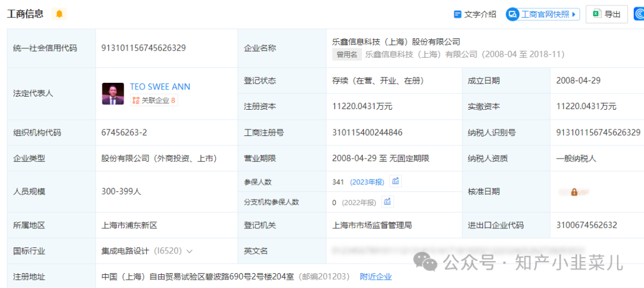Select company name 乐鑫信息科技（上海）股份有限公司
This screenshot has width=644, height=288.
point(396,42)
